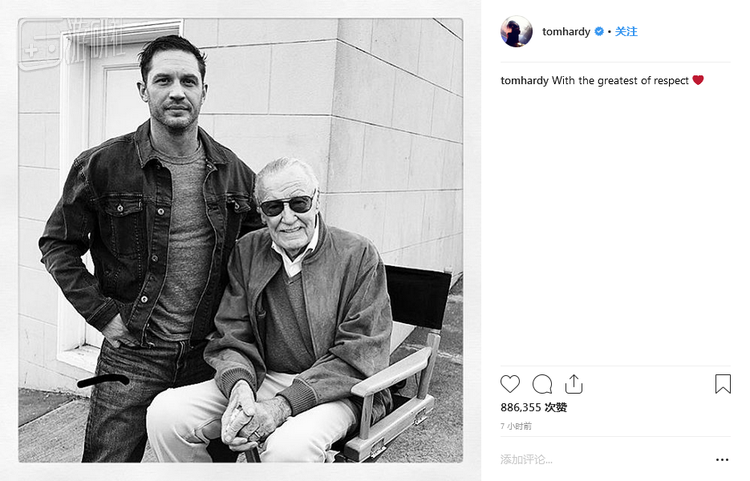Click the blue verified badge
Image resolution: width=750 pixels, height=481 pixels.
[599, 32]
